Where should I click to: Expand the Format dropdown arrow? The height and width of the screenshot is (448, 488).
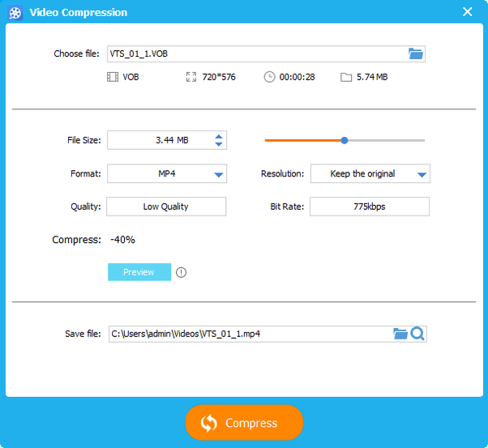219,175
